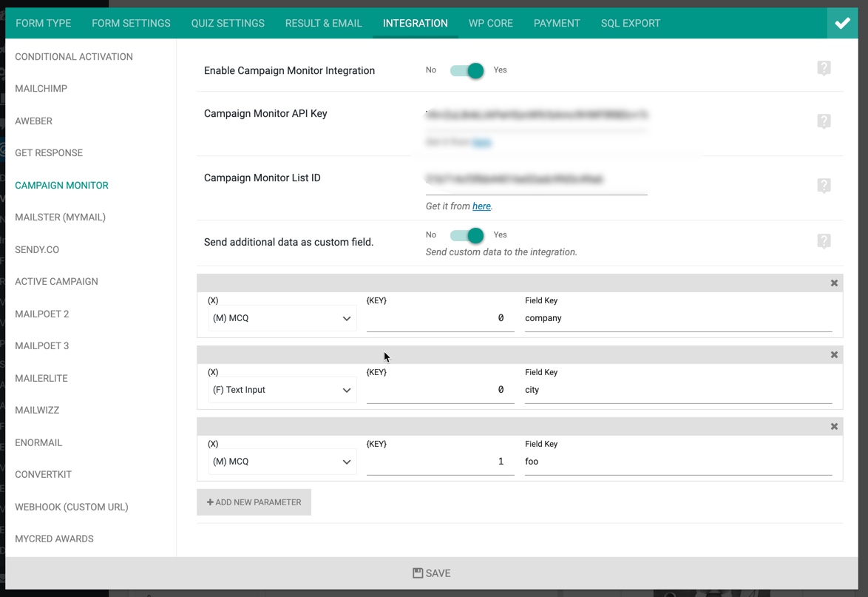The height and width of the screenshot is (597, 868).
Task: Remove the foo parameter with its X icon
Action: pos(834,426)
